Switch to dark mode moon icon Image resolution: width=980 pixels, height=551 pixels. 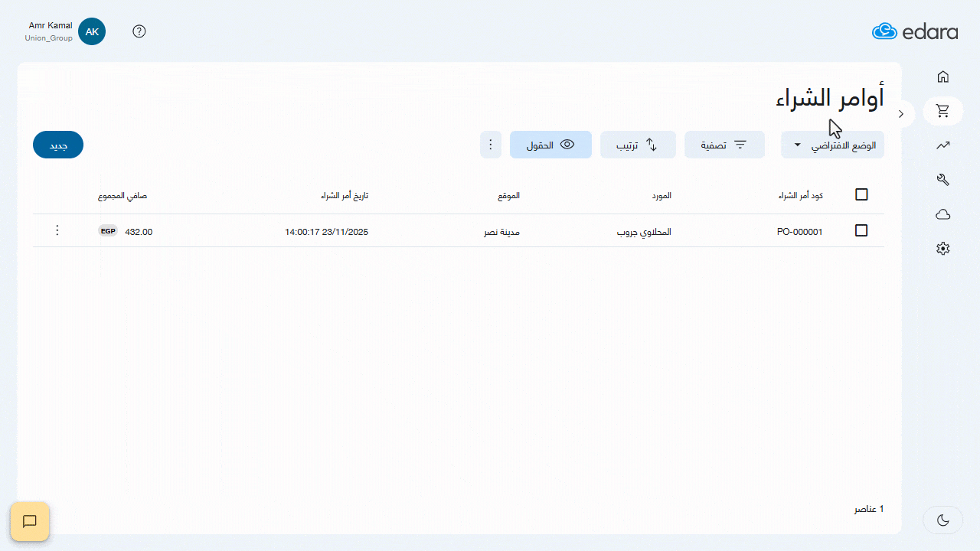coord(943,520)
